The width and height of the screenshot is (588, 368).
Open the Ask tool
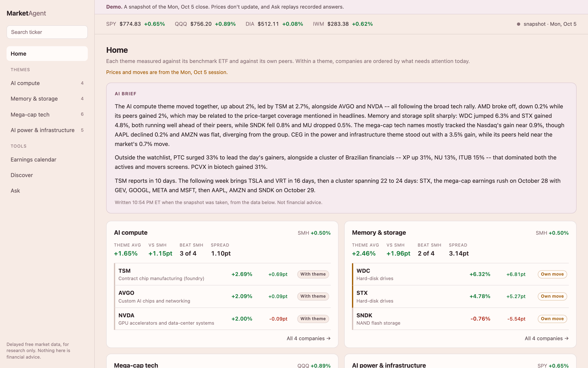pyautogui.click(x=47, y=191)
